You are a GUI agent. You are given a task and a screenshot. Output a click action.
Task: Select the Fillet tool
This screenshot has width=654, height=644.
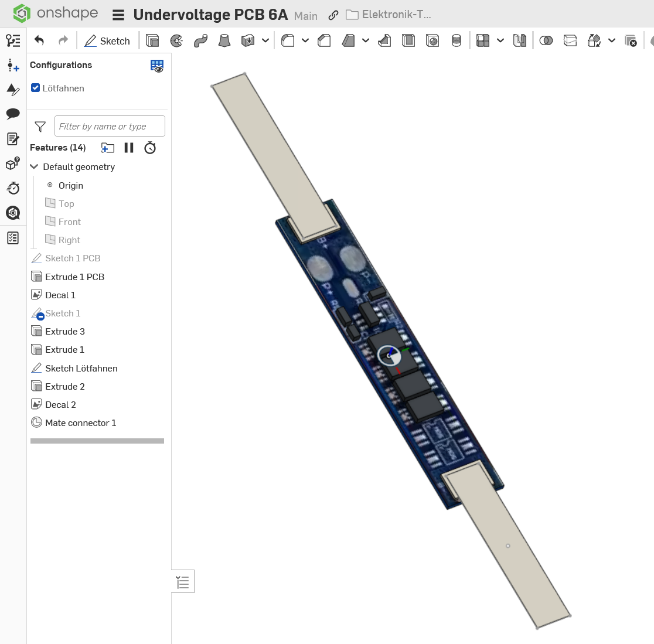(288, 41)
